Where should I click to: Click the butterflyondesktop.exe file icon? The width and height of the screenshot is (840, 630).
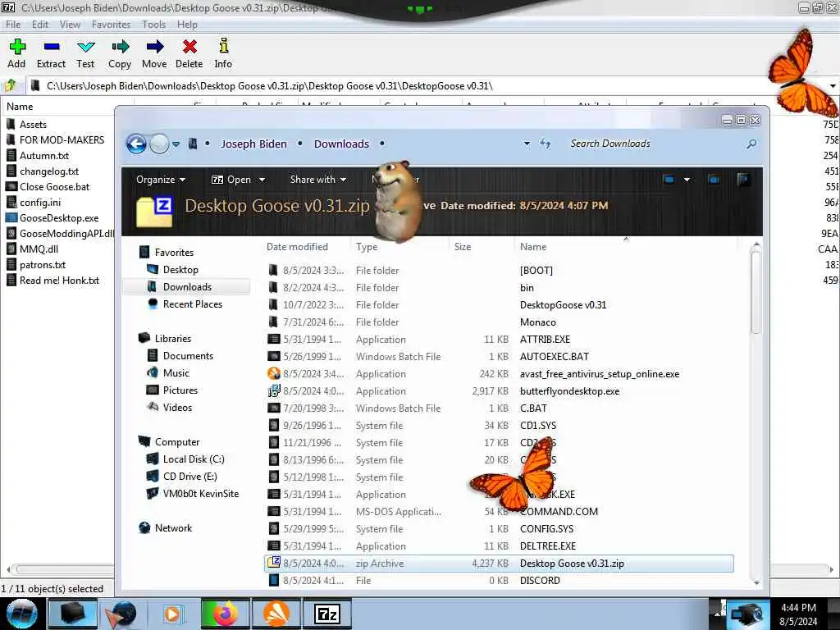(x=274, y=390)
